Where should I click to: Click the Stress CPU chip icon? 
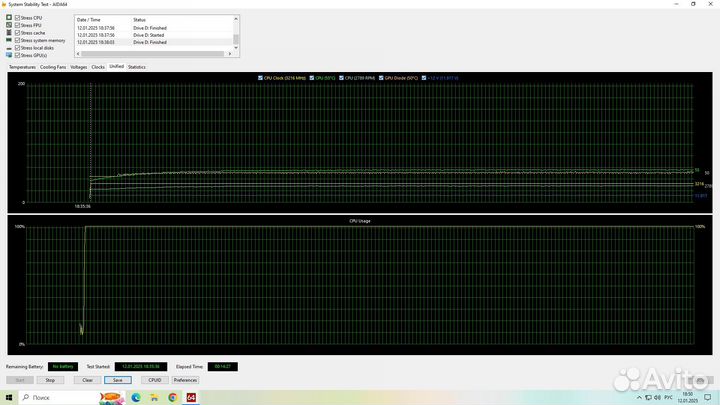(x=9, y=18)
